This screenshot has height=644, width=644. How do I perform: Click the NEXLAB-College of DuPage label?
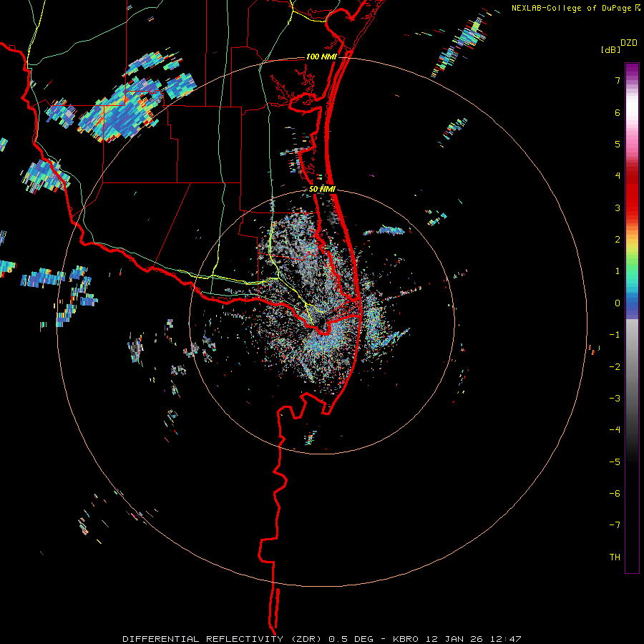point(575,8)
